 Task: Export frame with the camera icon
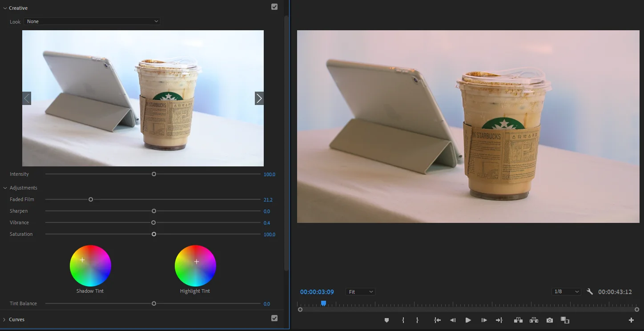point(550,320)
